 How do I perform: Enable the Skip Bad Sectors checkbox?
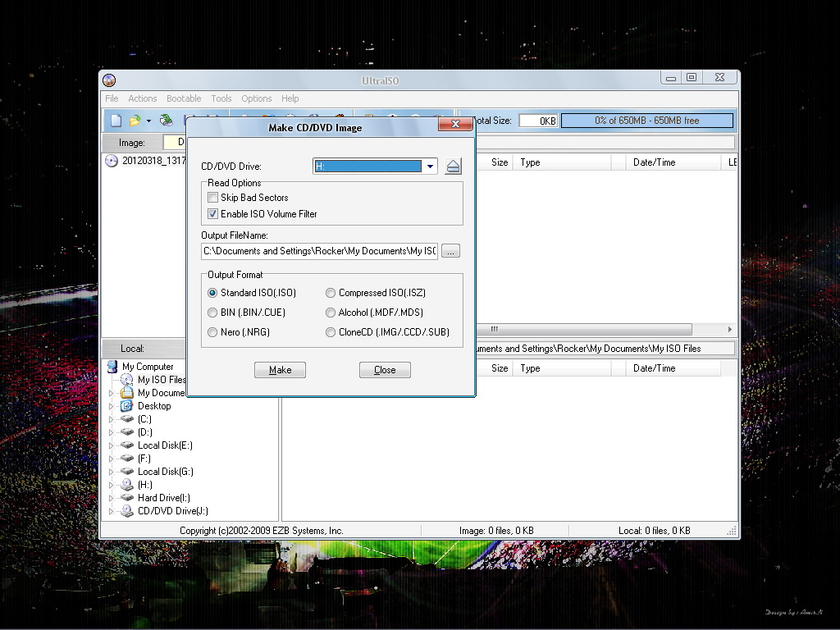coord(212,198)
